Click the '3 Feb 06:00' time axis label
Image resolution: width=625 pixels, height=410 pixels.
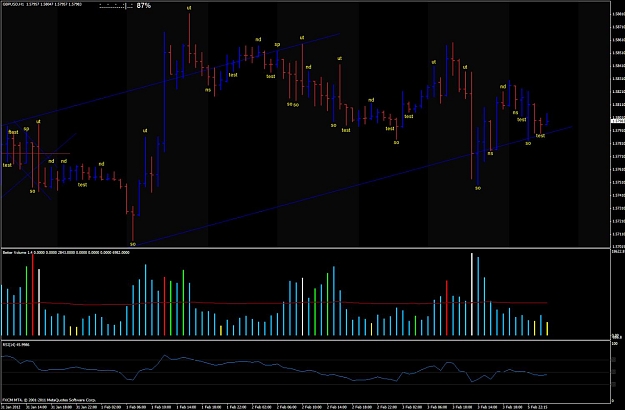coord(437,407)
